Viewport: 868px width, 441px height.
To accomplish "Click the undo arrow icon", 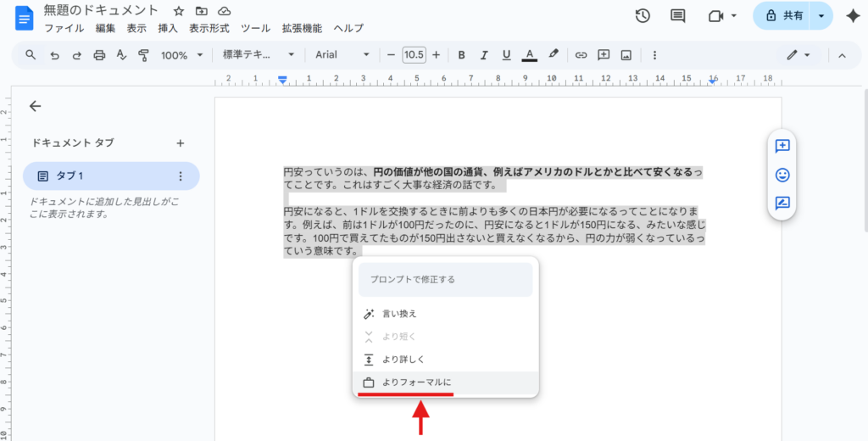I will pyautogui.click(x=55, y=55).
